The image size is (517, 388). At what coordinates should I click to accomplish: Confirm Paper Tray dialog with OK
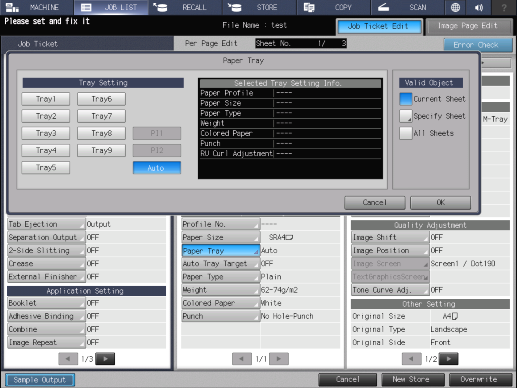[x=440, y=202]
